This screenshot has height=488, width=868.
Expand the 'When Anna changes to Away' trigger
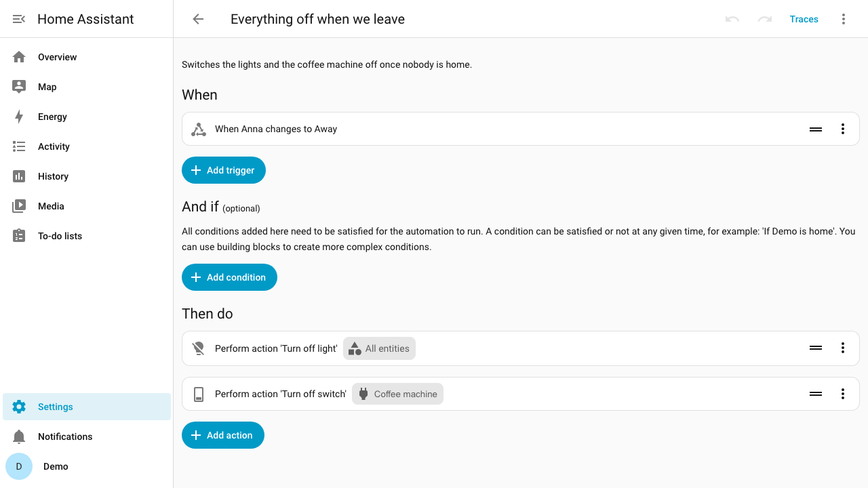520,129
